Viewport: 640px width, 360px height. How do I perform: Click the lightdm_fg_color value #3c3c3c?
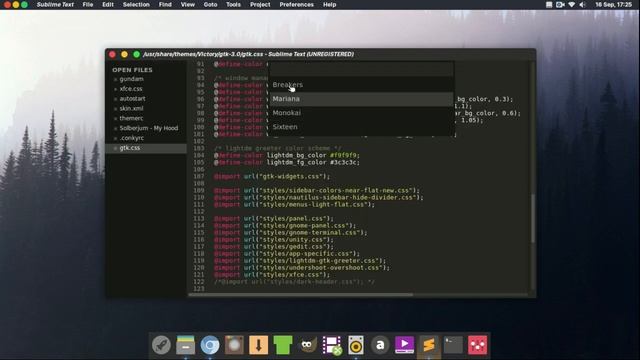coord(344,162)
